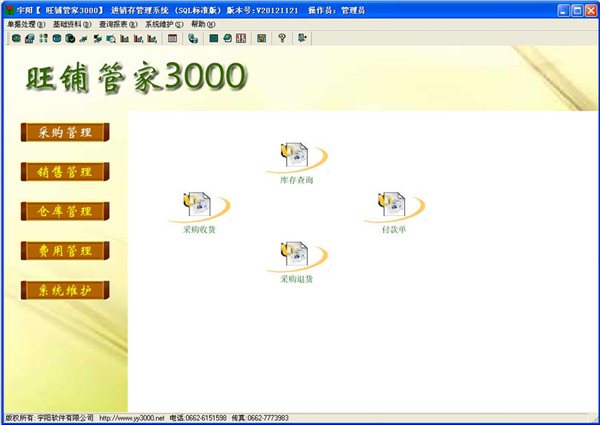Open the 单据处理 menu
Screen dimensions: 600x425
[x=26, y=24]
